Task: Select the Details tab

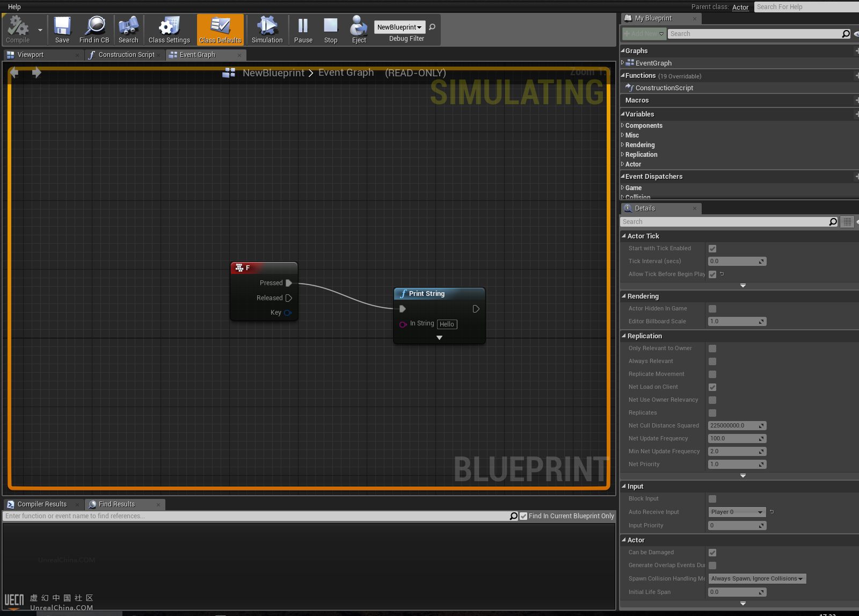Action: pos(660,208)
